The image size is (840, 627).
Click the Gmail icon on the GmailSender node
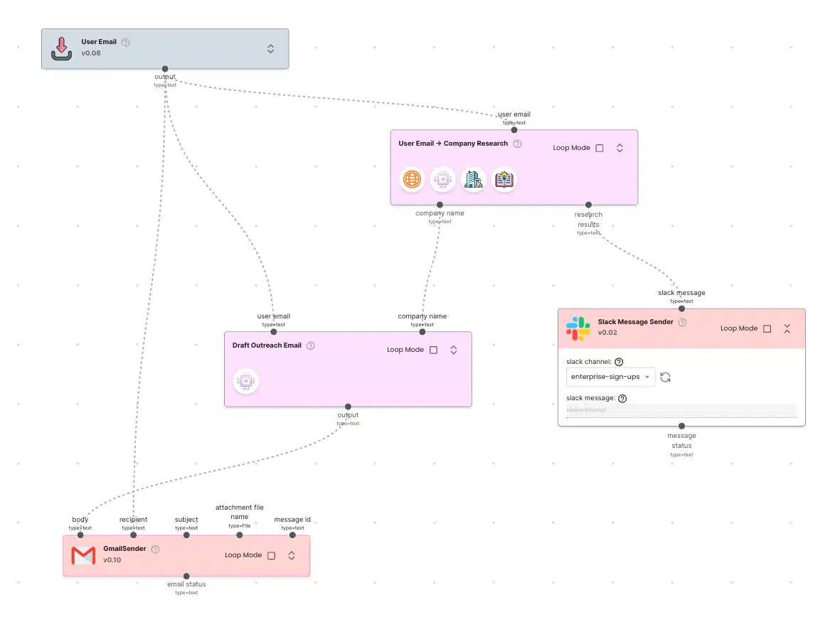point(83,554)
